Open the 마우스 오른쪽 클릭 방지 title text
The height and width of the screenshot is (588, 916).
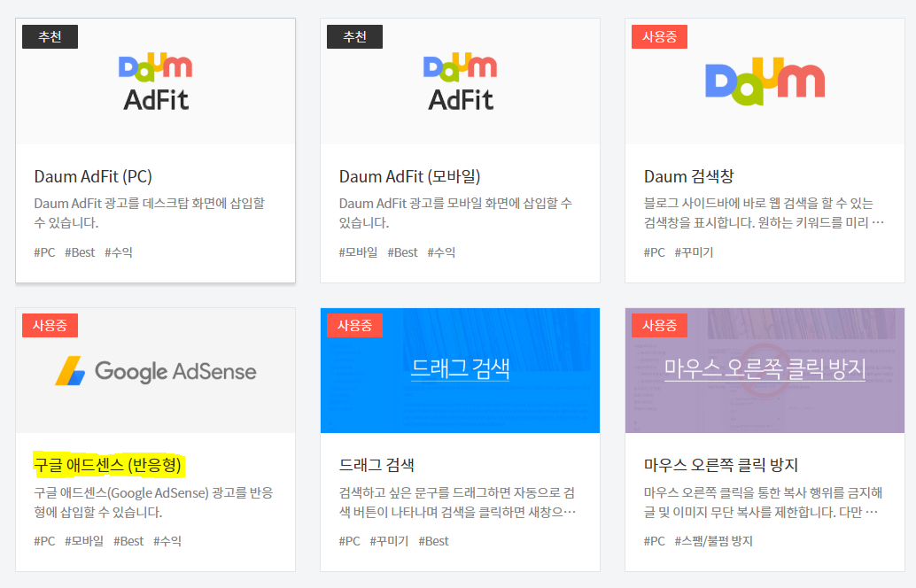pyautogui.click(x=721, y=465)
